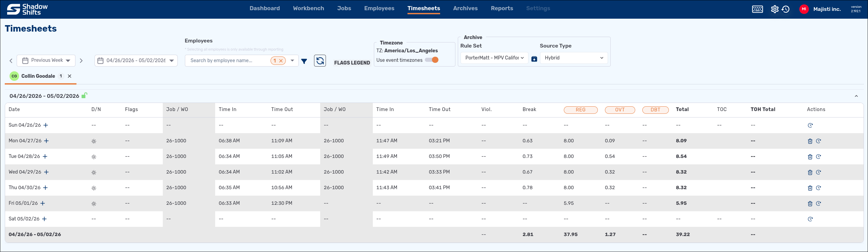The height and width of the screenshot is (252, 868).
Task: Refresh timesheets with the reload icon
Action: (320, 61)
